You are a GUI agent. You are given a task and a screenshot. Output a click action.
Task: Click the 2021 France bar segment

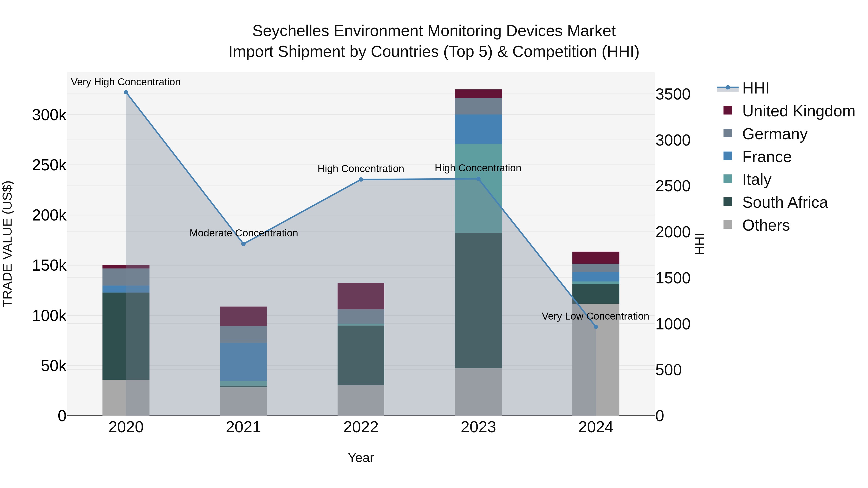coord(243,362)
